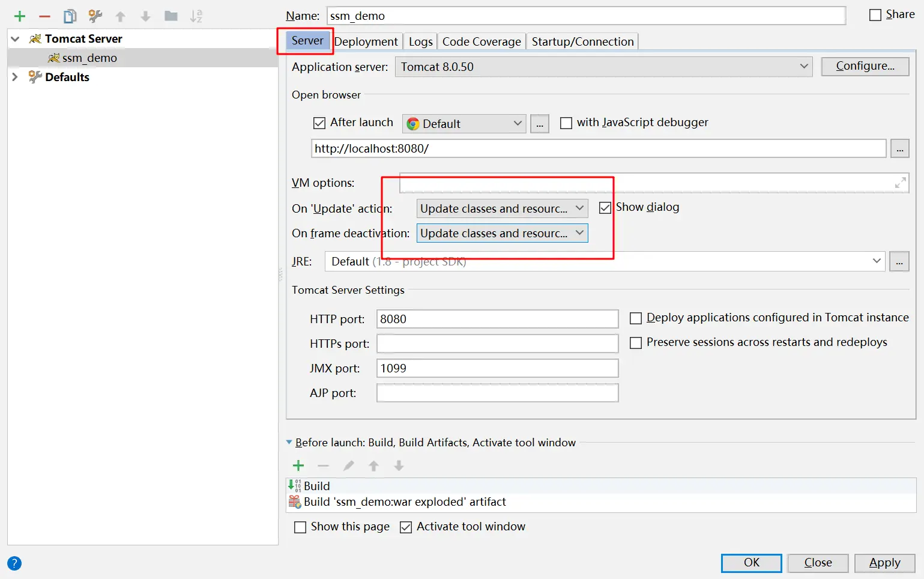924x579 pixels.
Task: Add before launch task plus icon
Action: tap(298, 465)
